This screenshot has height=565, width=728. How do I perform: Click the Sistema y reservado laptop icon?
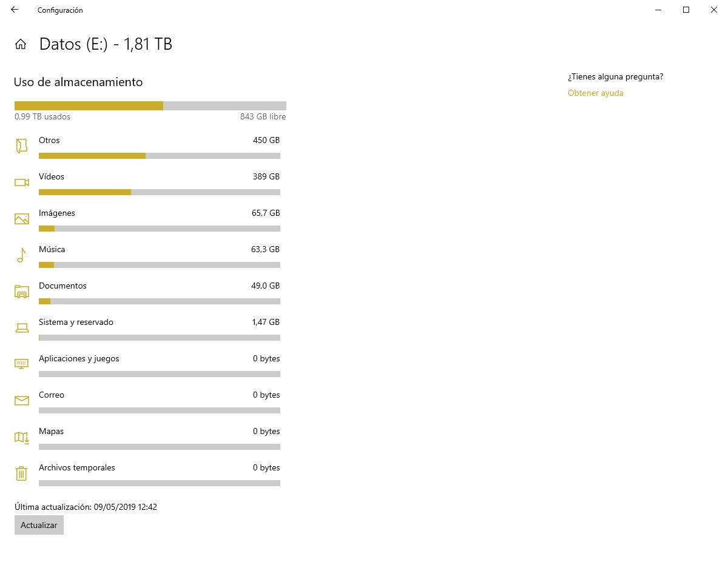click(x=22, y=328)
